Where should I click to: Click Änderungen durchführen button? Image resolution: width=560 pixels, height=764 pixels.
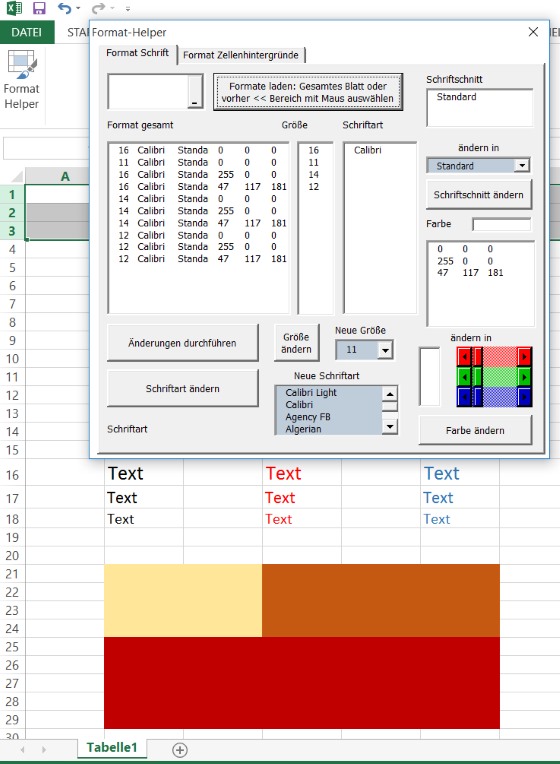coord(182,343)
